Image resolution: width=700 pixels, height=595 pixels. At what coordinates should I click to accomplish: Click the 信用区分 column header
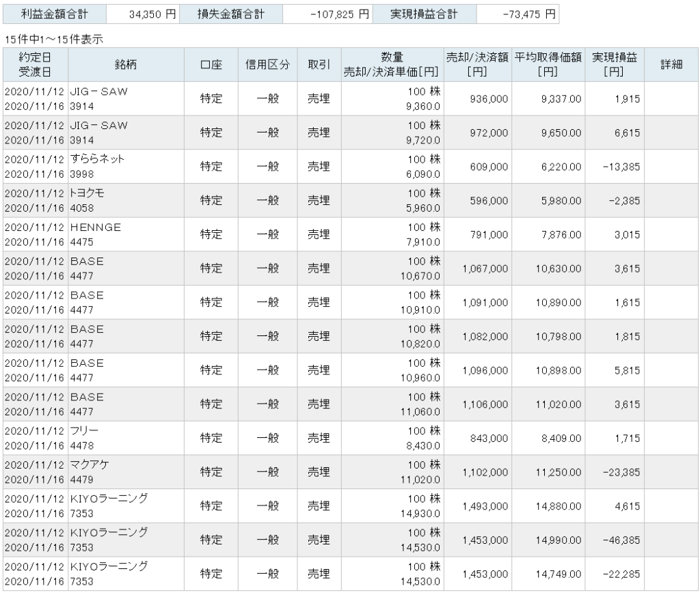267,65
